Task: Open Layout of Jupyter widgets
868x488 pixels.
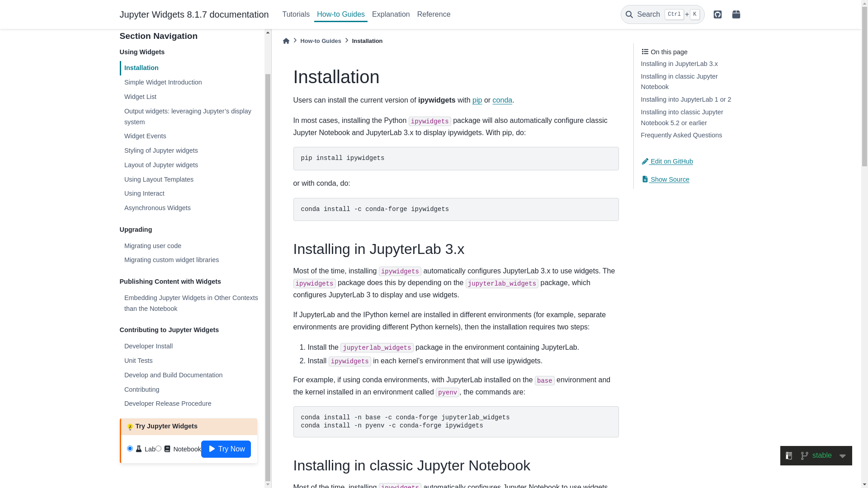Action: 161,165
